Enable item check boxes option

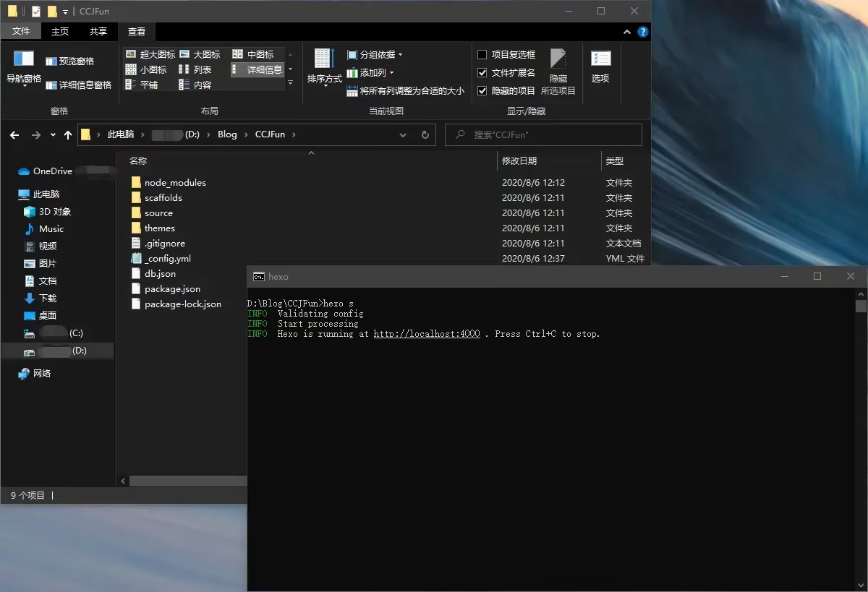click(482, 54)
